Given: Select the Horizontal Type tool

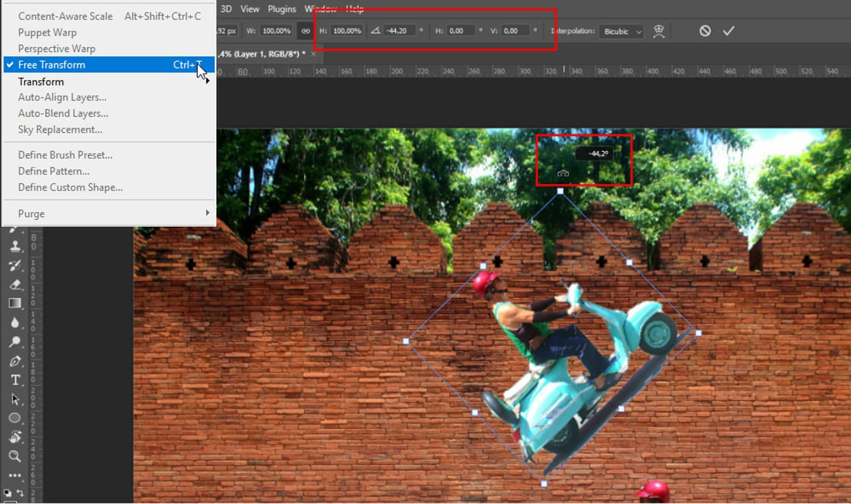Looking at the screenshot, I should (x=15, y=380).
